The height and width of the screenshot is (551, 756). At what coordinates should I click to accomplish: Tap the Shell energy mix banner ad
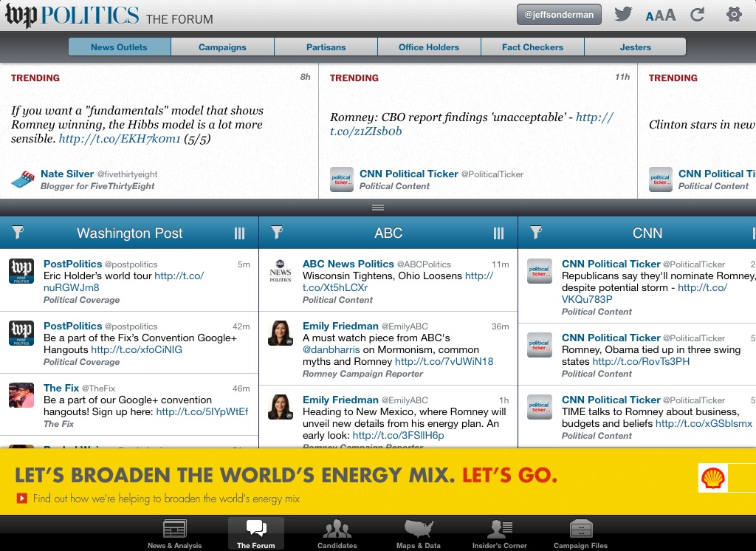click(354, 481)
